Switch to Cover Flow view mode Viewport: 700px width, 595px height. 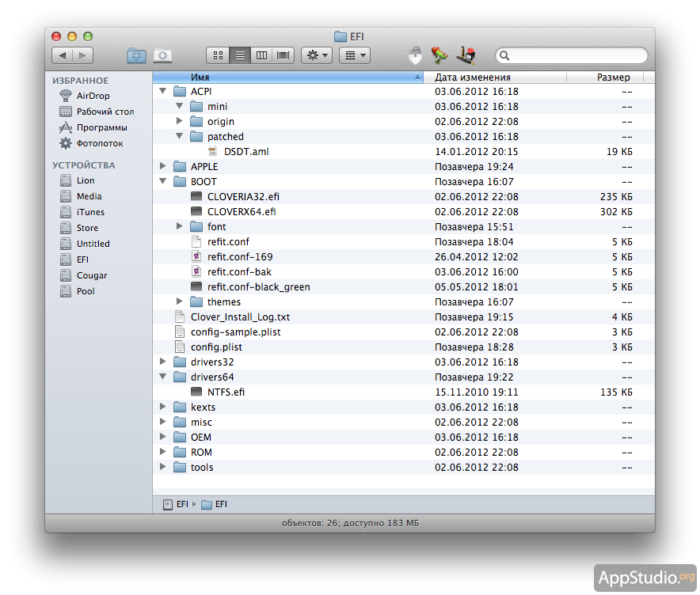(x=283, y=55)
